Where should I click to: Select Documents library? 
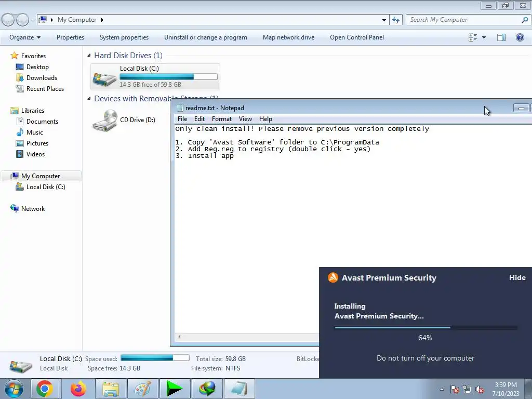42,122
